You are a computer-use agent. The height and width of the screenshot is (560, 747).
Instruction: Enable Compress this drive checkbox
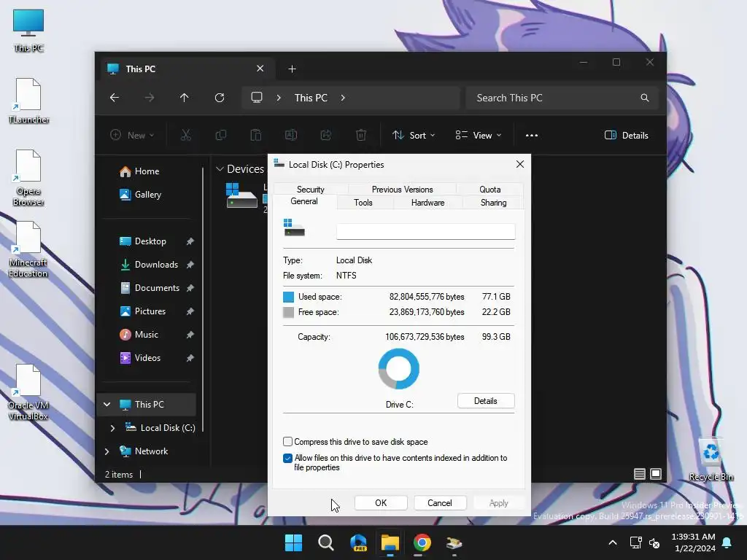pyautogui.click(x=287, y=441)
